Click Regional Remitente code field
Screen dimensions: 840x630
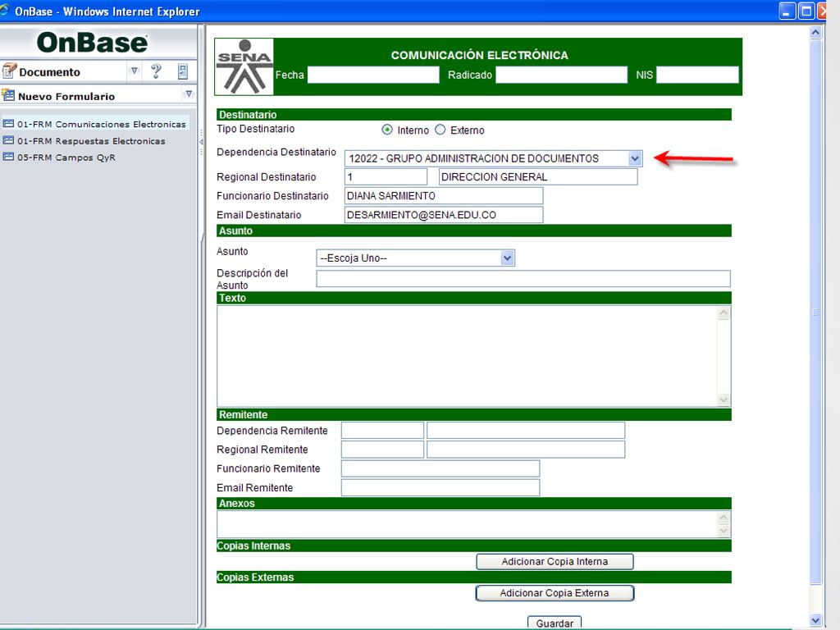(x=382, y=450)
